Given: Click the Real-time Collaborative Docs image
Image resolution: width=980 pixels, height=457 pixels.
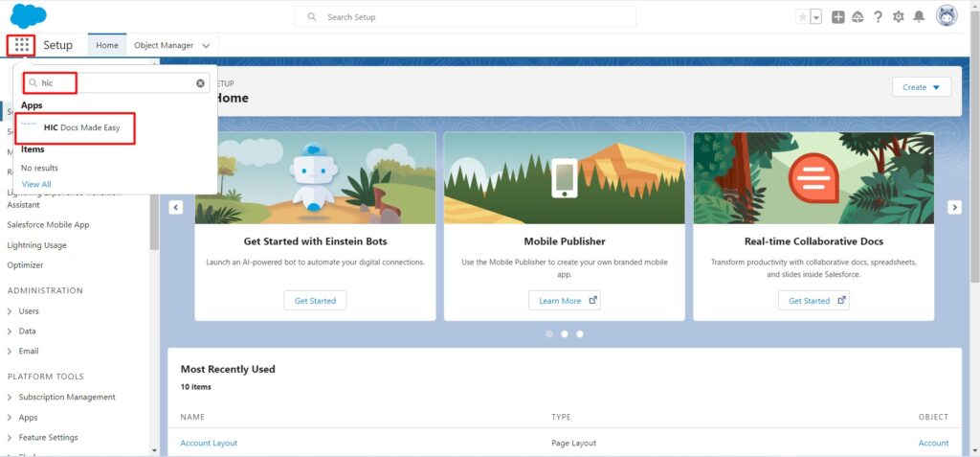Looking at the screenshot, I should 813,178.
